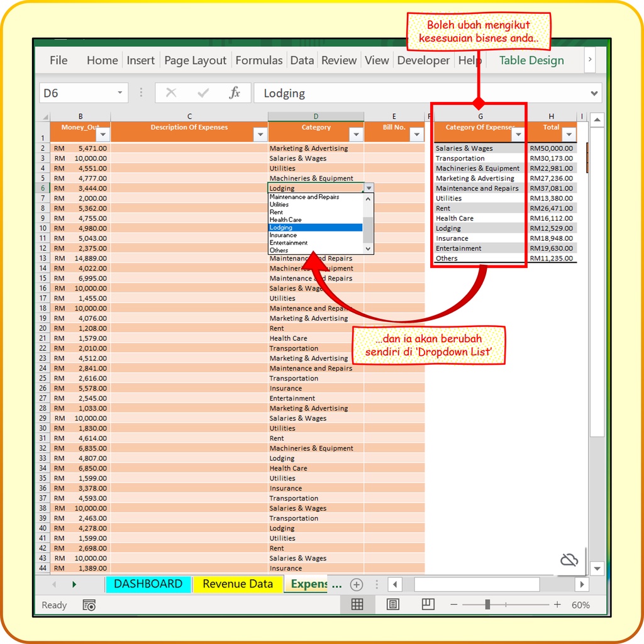Open the Category column filter dropdown
The image size is (644, 644).
tap(356, 135)
